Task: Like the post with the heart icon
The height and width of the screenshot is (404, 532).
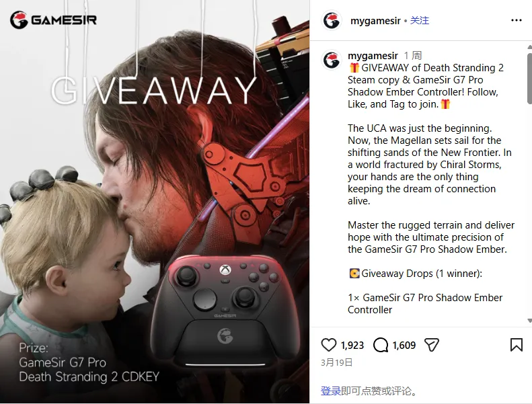Action: [328, 345]
